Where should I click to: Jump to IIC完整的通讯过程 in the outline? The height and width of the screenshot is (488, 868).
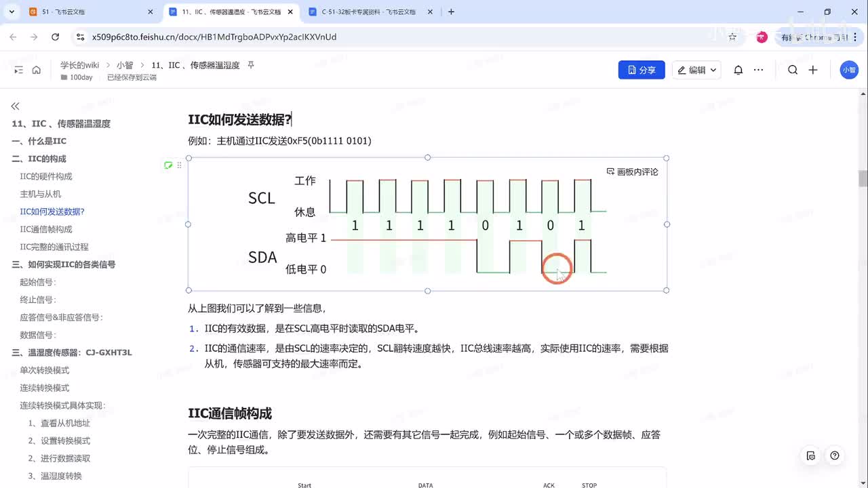(x=54, y=247)
